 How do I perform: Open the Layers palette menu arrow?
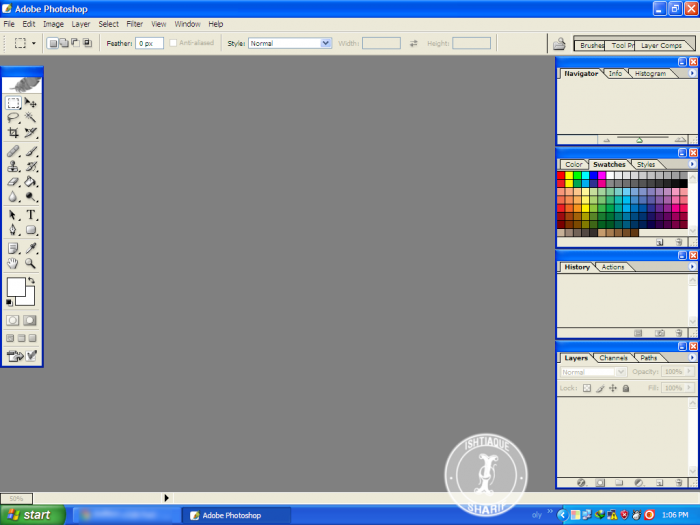(x=692, y=358)
